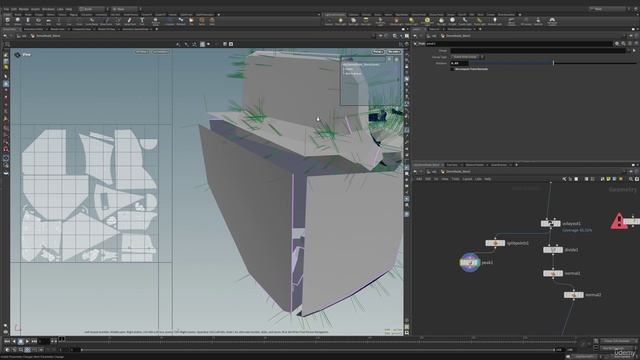Viewport: 640px width, 360px height.
Task: Open the File menu
Action: click(x=6, y=9)
